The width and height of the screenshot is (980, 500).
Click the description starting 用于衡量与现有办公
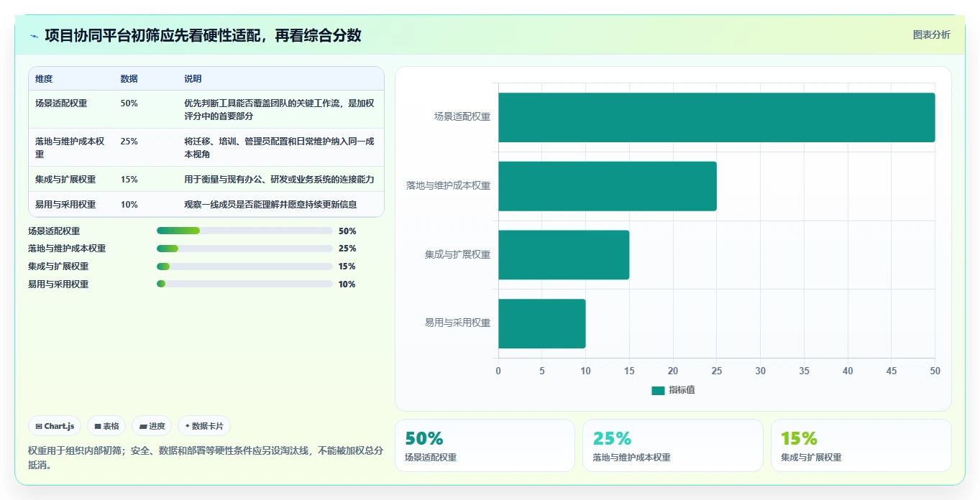[279, 180]
